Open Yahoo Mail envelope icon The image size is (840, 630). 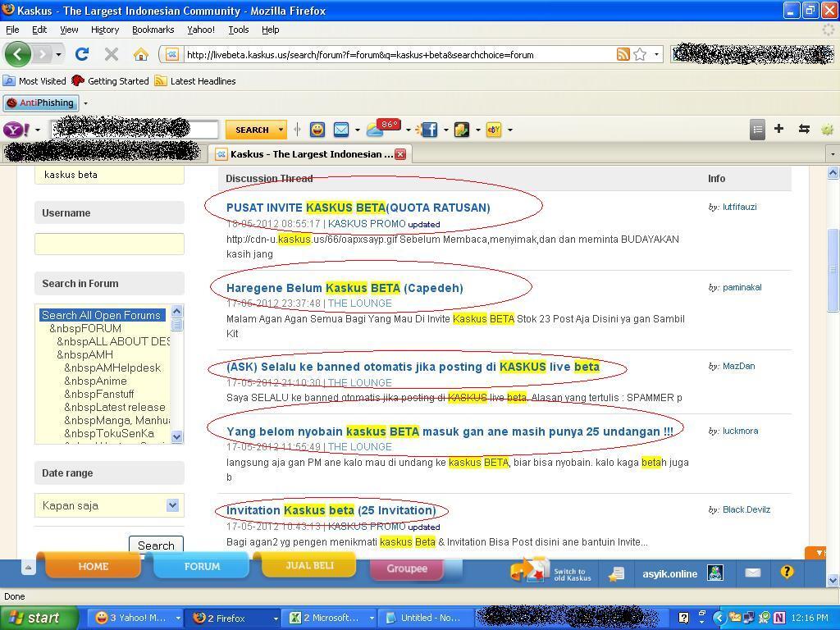pos(341,130)
